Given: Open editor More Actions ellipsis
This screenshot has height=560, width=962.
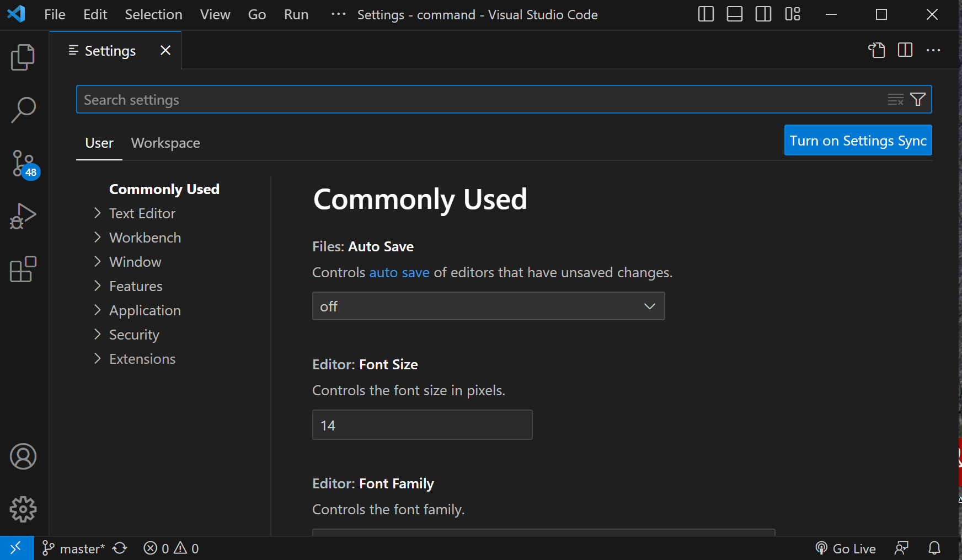Looking at the screenshot, I should click(933, 50).
